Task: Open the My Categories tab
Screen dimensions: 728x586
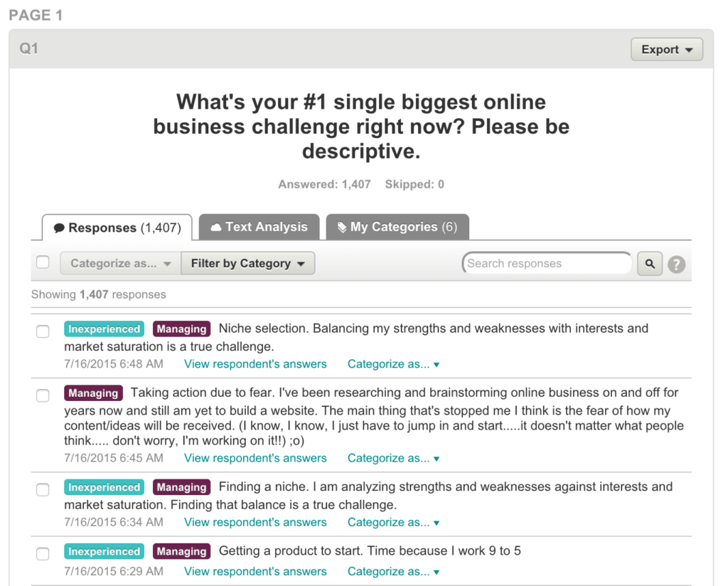Action: (397, 227)
